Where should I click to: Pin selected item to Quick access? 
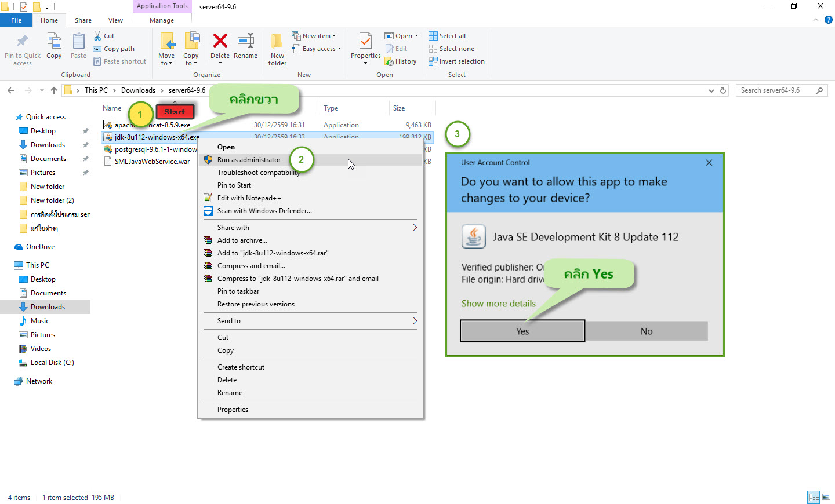point(22,49)
